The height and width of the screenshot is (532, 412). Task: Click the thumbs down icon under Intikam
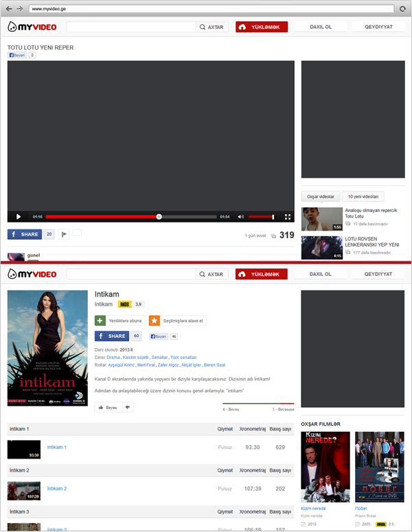click(x=128, y=407)
